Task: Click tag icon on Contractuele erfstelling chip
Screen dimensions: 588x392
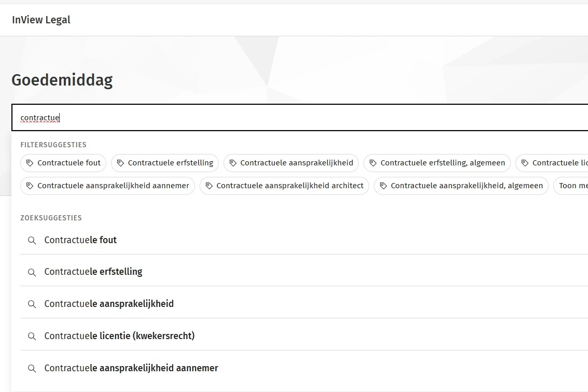Action: [x=120, y=163]
